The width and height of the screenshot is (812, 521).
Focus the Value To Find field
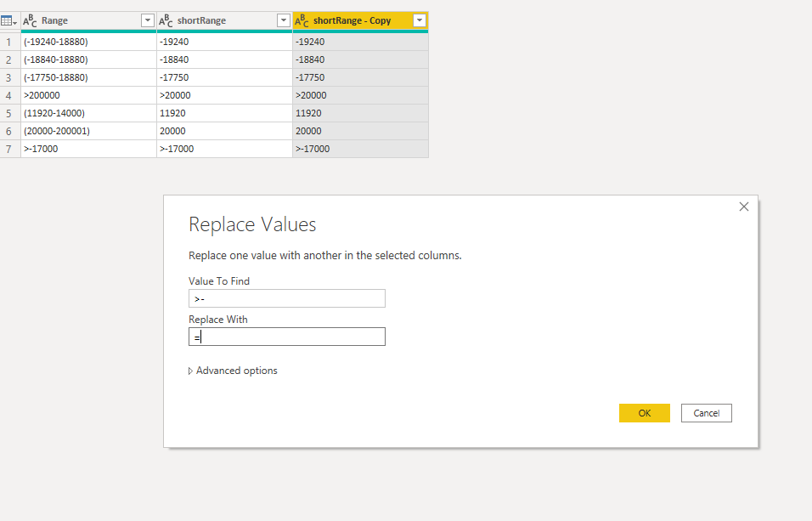287,298
